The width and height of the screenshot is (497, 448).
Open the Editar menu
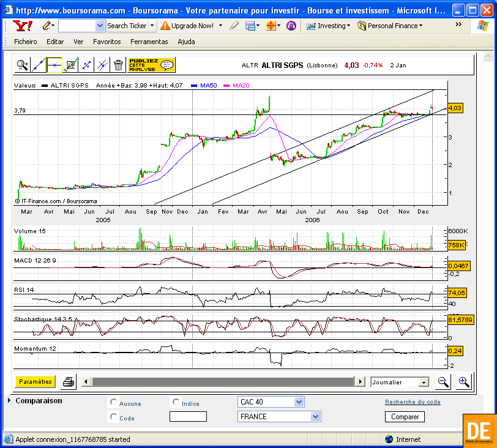pos(55,42)
